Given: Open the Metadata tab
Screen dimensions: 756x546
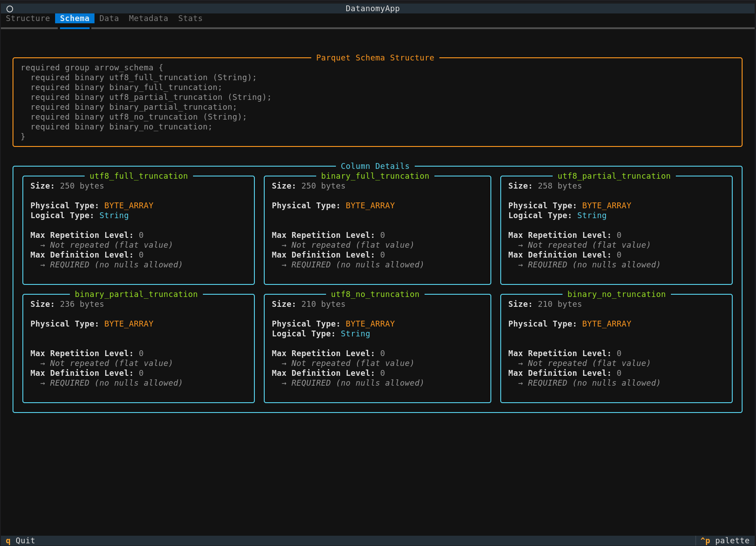Looking at the screenshot, I should click(x=148, y=18).
